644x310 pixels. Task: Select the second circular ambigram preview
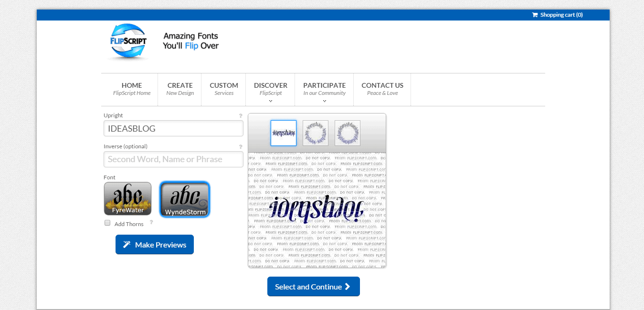click(315, 133)
